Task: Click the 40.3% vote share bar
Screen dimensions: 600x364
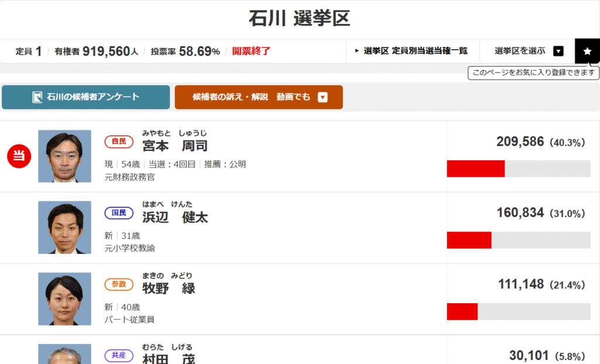Action: [519, 169]
